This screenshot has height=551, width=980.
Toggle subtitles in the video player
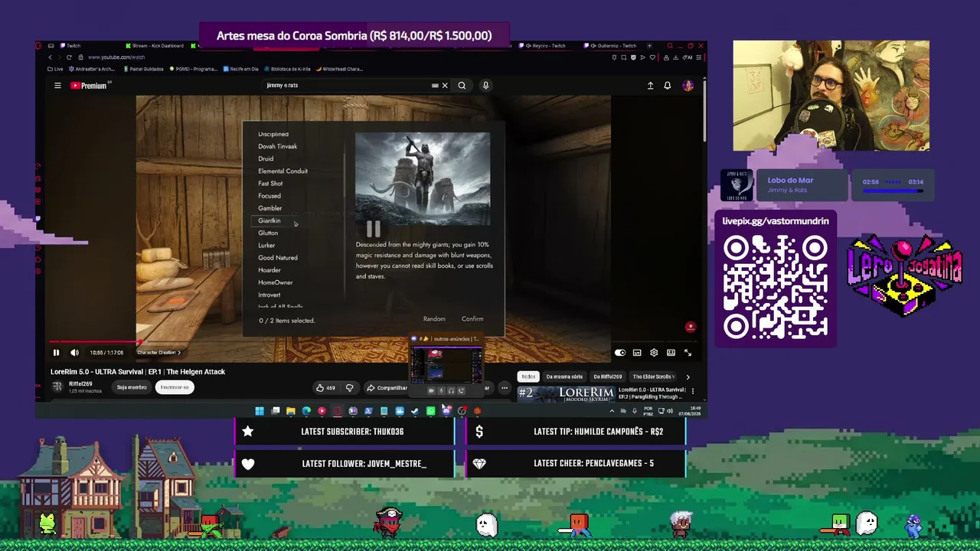[637, 353]
